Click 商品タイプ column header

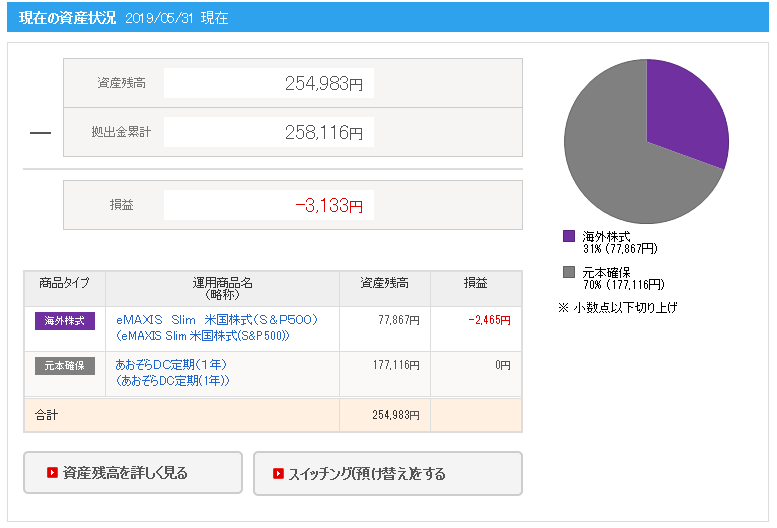(64, 283)
